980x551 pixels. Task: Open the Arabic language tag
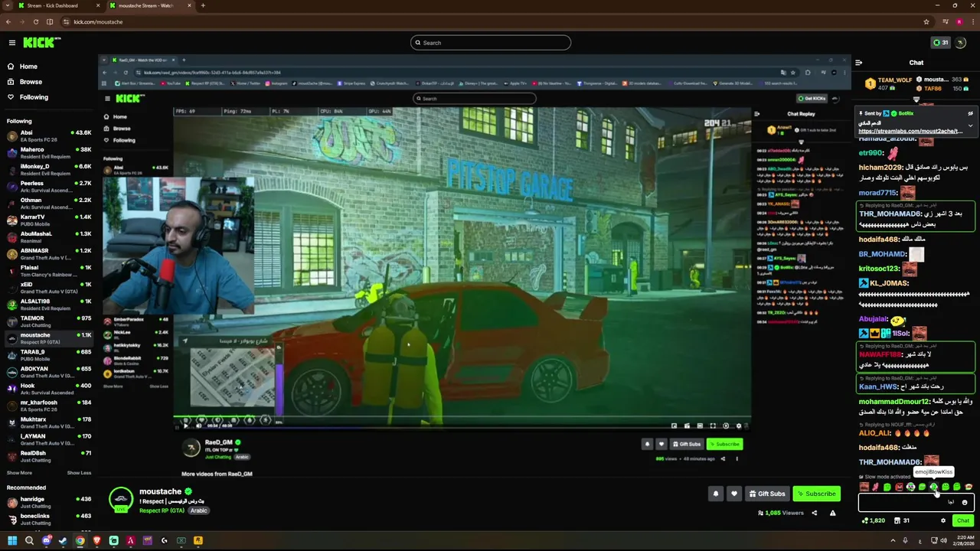point(198,510)
